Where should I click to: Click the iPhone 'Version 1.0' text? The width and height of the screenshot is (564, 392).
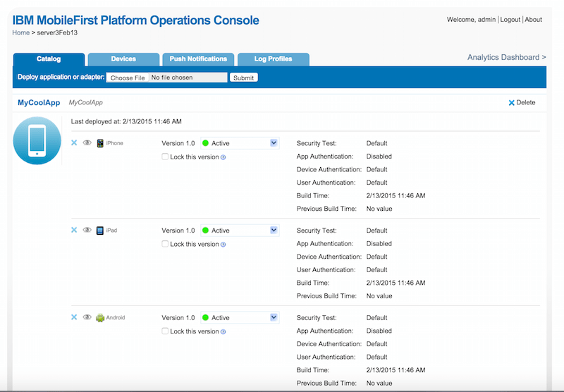coord(178,143)
